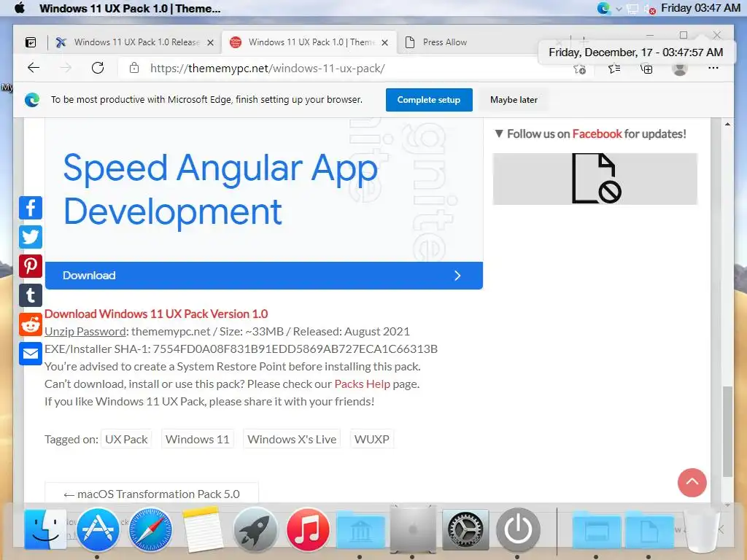Open the menu bar tray dropdown chevron

pos(619,9)
